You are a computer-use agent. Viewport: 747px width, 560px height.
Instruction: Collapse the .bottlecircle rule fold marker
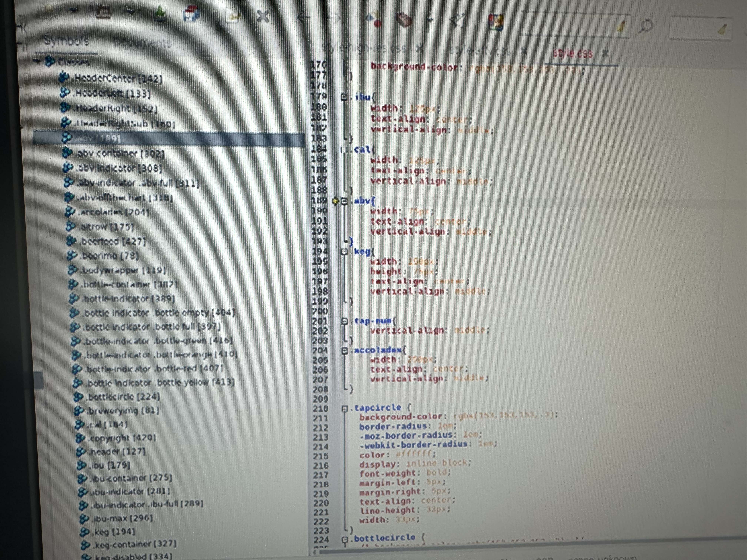coord(344,540)
